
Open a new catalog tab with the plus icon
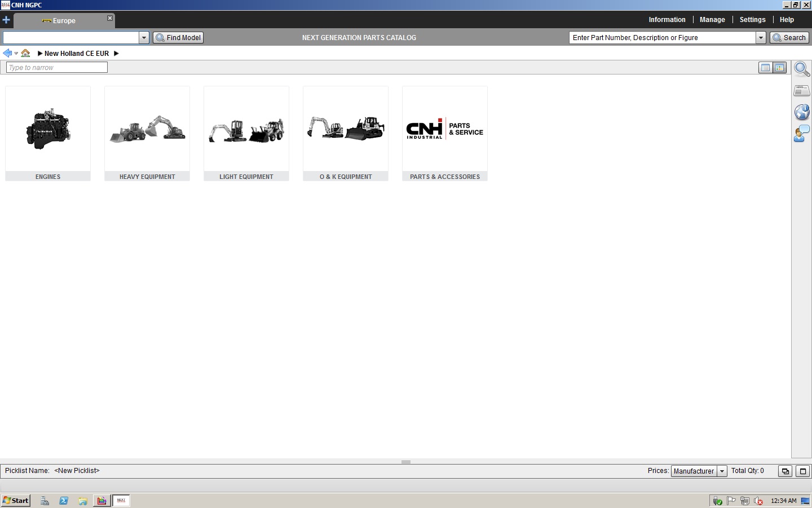6,20
